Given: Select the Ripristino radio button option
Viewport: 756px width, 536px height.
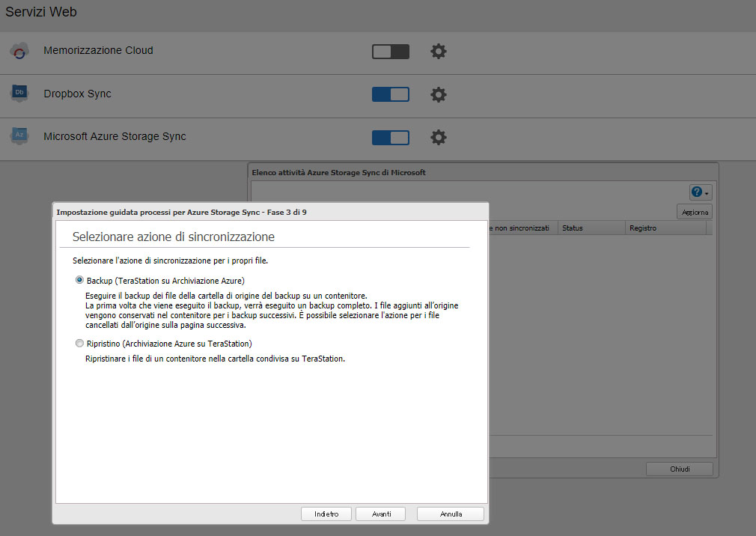Looking at the screenshot, I should click(79, 344).
